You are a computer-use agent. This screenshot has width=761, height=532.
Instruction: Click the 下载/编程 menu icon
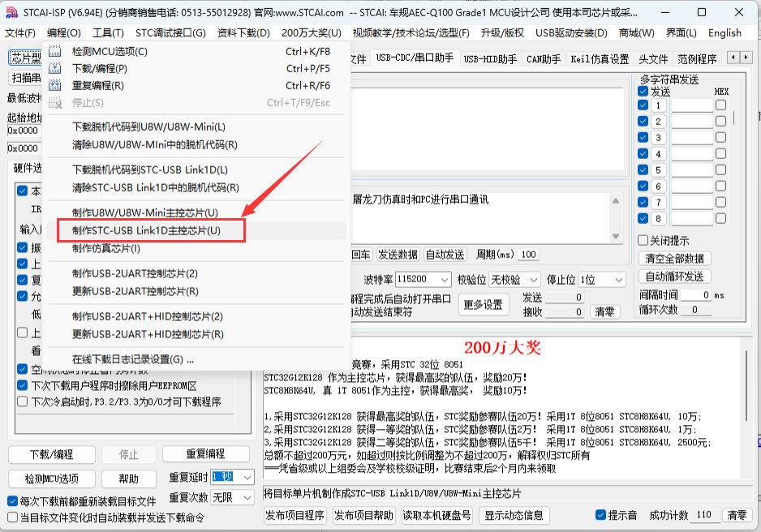pyautogui.click(x=55, y=68)
